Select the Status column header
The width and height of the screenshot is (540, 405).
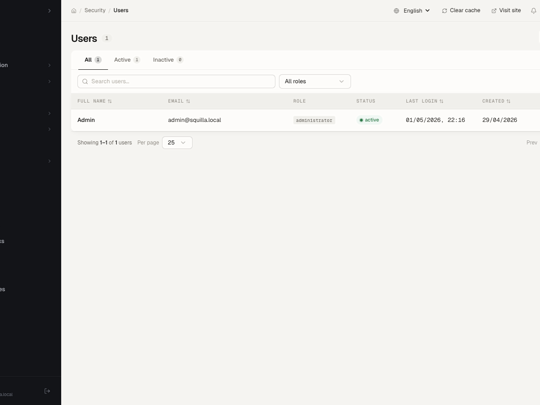(x=366, y=101)
